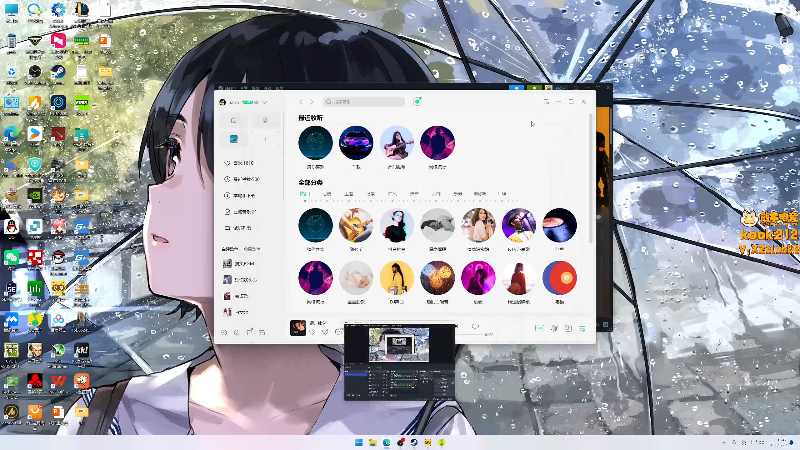The width and height of the screenshot is (800, 450).
Task: Open the sound effects icon in the player bar
Action: [555, 329]
